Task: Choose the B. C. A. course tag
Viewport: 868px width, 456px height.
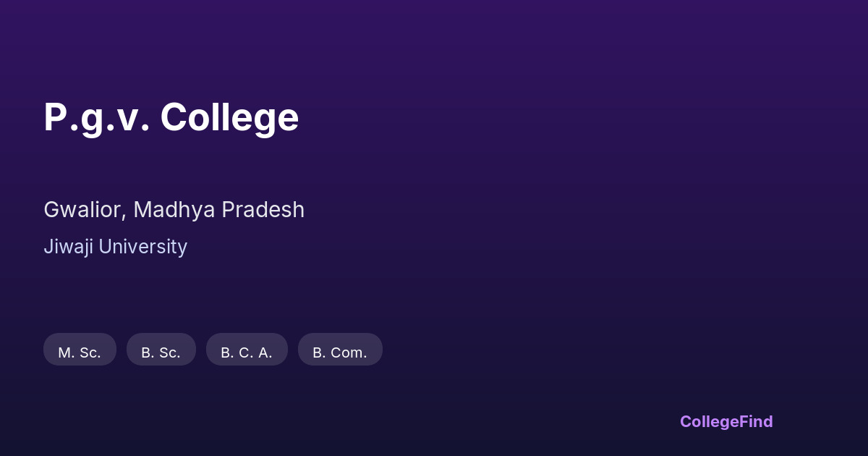Action: coord(247,352)
